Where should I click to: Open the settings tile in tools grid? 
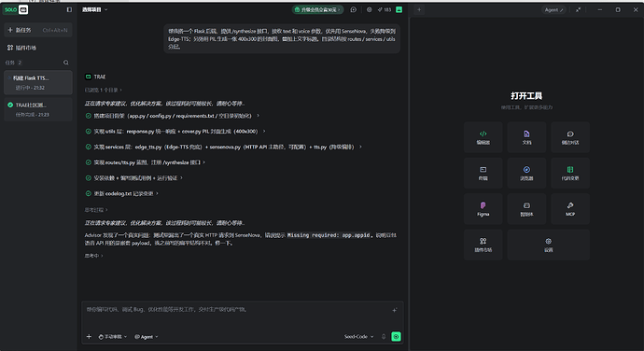[x=548, y=245]
